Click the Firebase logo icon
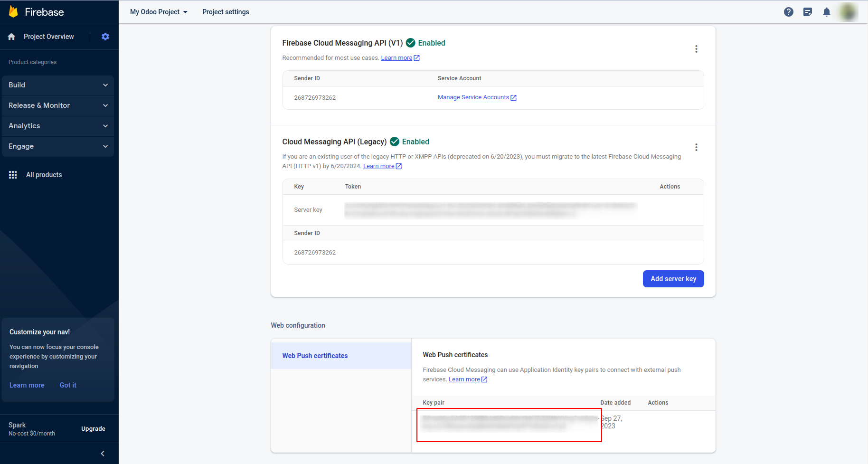 pos(14,12)
